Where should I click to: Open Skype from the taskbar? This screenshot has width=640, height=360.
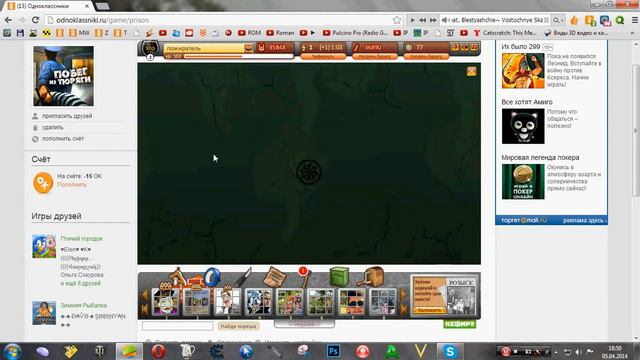tap(449, 351)
